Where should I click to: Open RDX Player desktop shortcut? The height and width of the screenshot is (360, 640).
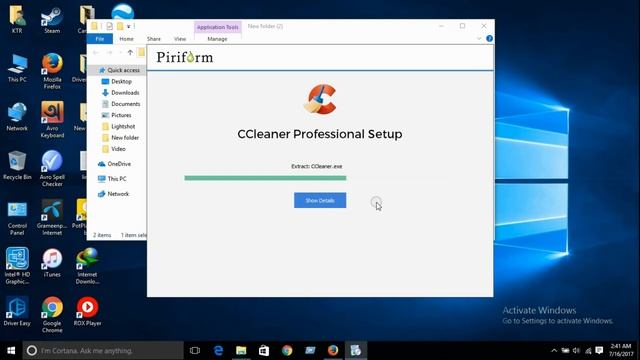pos(87,311)
